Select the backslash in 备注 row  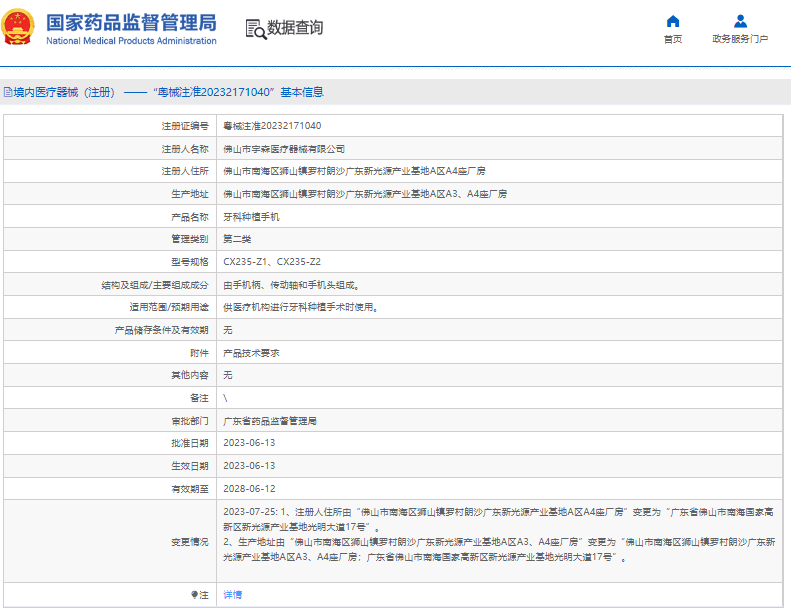pos(225,398)
